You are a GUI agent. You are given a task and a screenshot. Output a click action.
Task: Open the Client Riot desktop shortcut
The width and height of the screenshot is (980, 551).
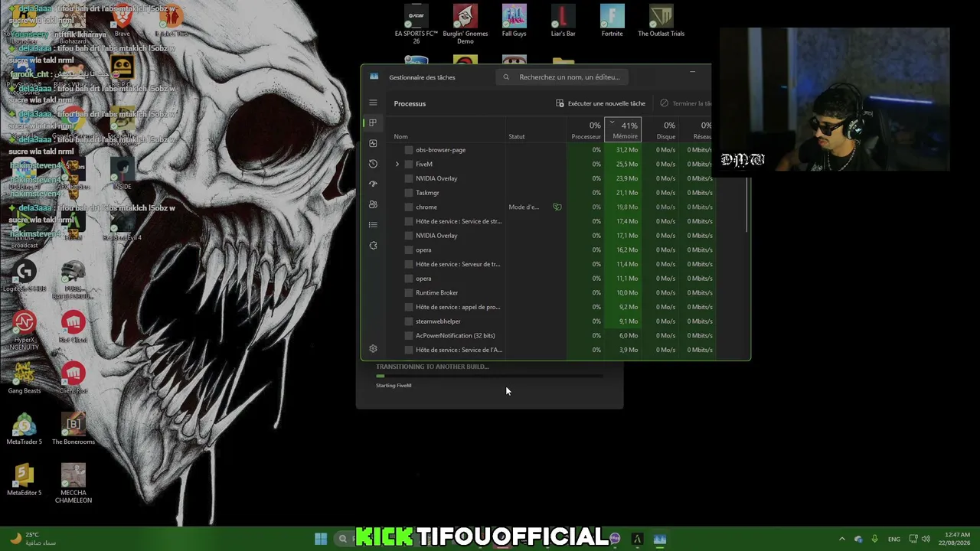point(73,378)
